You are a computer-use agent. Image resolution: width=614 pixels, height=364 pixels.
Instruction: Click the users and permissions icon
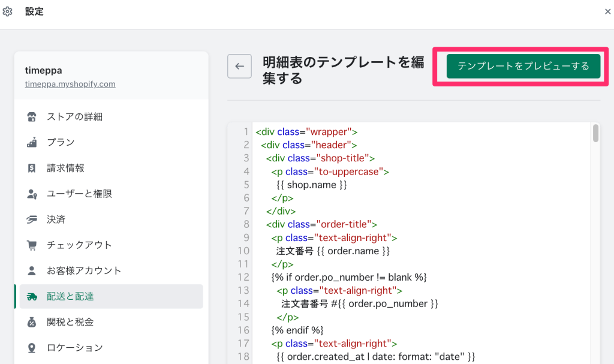point(32,194)
